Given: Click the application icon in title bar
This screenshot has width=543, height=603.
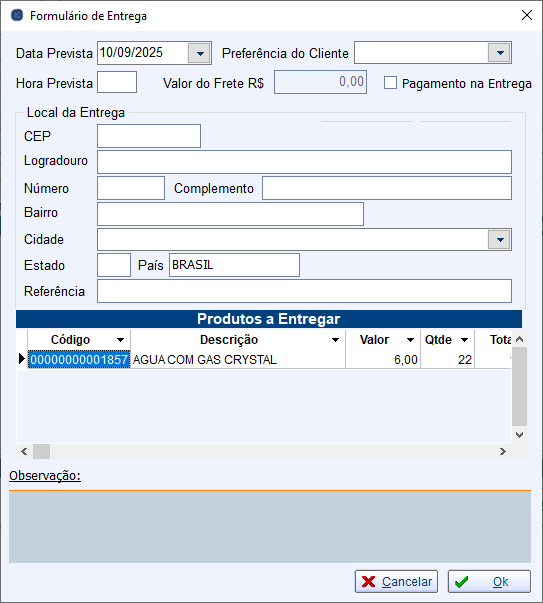Looking at the screenshot, I should (17, 15).
